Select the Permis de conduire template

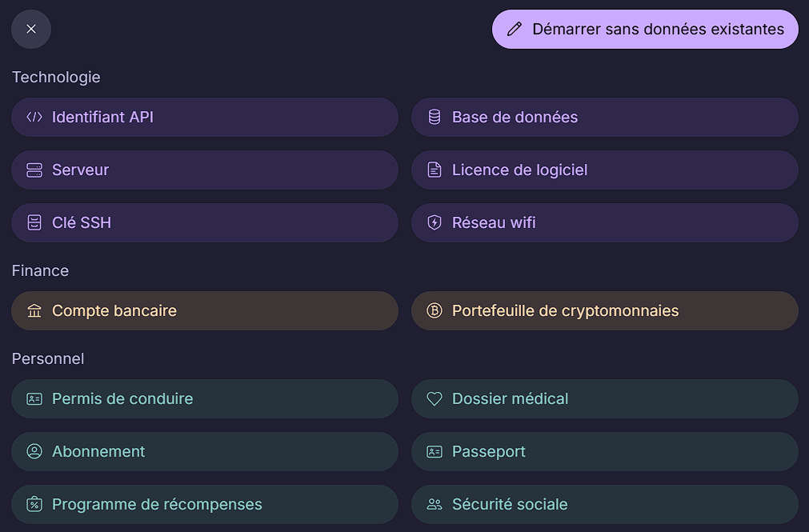pyautogui.click(x=205, y=399)
